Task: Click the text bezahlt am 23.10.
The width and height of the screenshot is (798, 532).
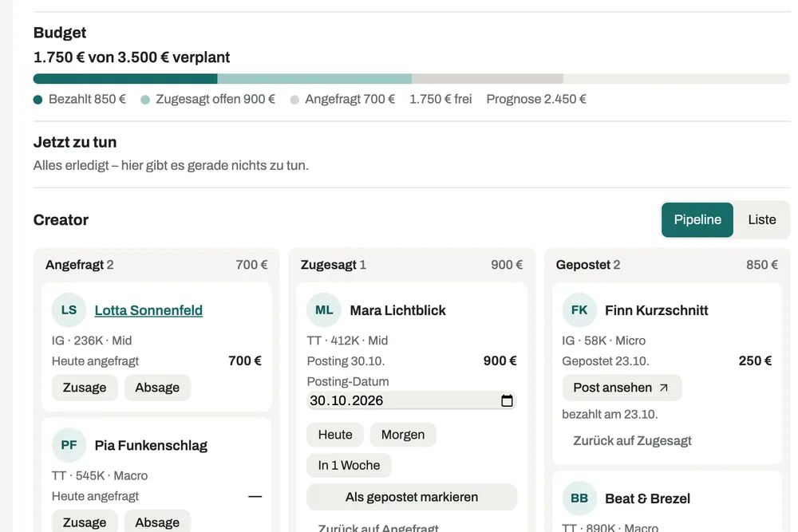Action: 610,415
